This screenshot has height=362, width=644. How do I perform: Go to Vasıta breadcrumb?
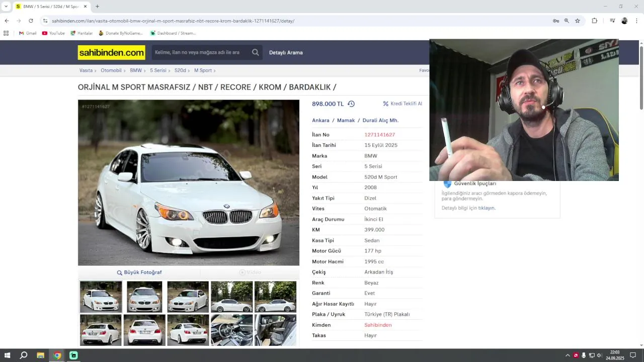pos(86,70)
